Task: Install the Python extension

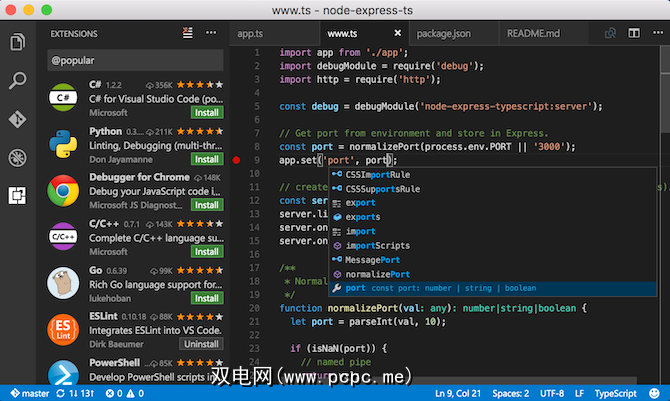Action: click(207, 159)
